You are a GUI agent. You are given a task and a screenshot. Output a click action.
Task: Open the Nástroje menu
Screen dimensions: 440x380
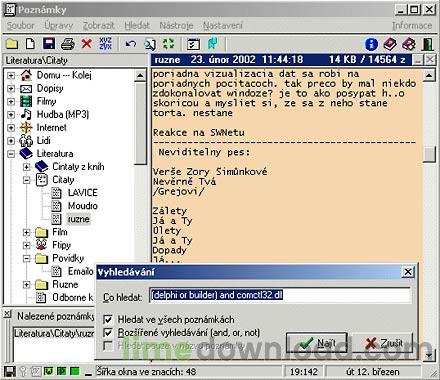point(176,25)
